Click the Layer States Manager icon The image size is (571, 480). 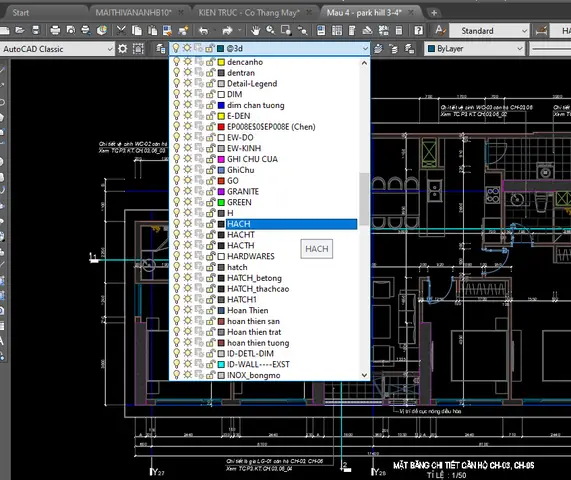click(x=409, y=48)
